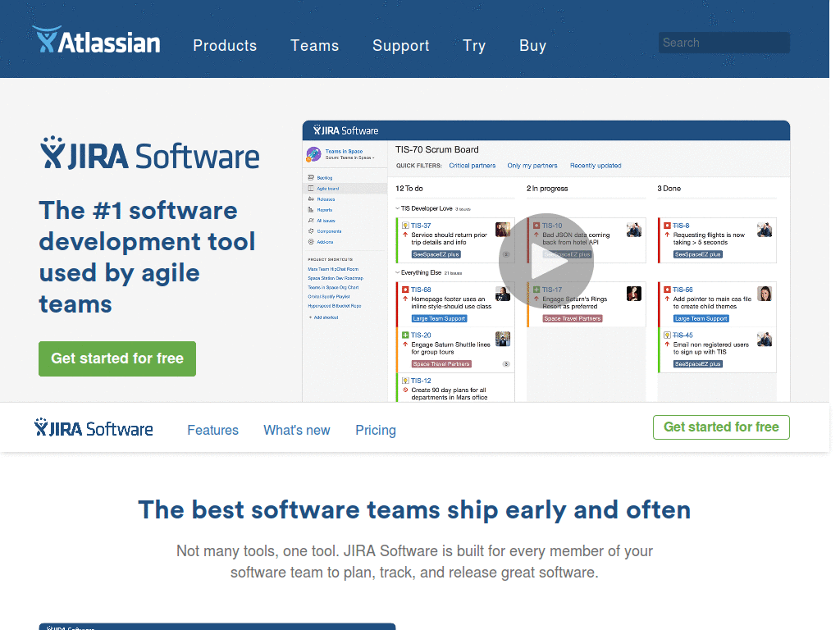
Task: Click the JIRA Software logo in the demo title bar
Action: point(345,130)
